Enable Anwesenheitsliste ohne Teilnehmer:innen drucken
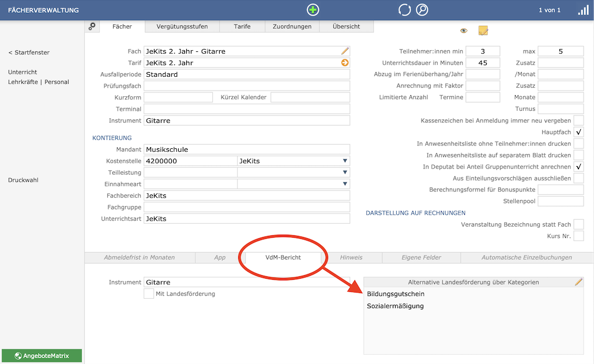594x364 pixels. tap(578, 144)
